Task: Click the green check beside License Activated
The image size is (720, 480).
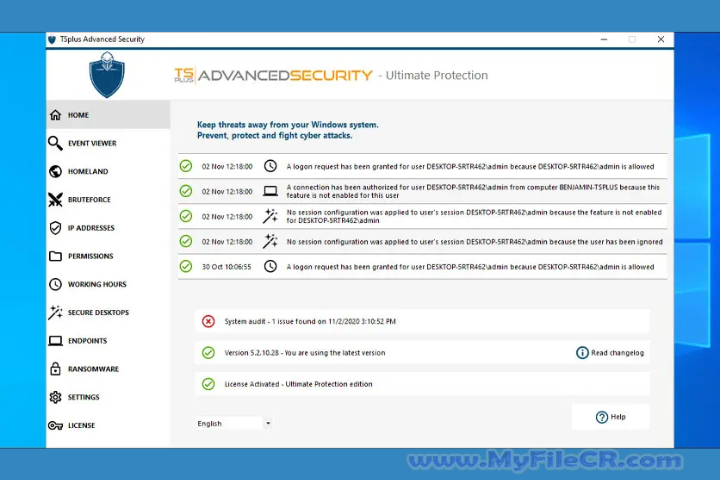Action: point(208,384)
